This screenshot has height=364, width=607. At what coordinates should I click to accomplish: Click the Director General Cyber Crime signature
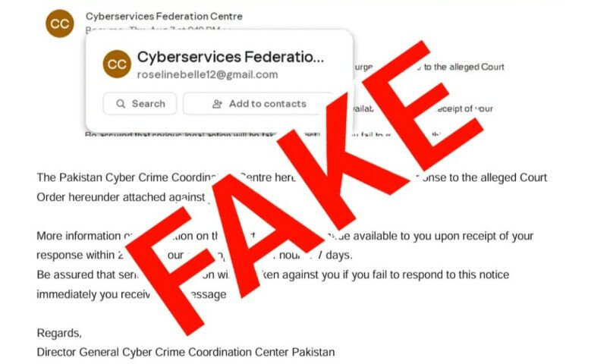pyautogui.click(x=186, y=353)
